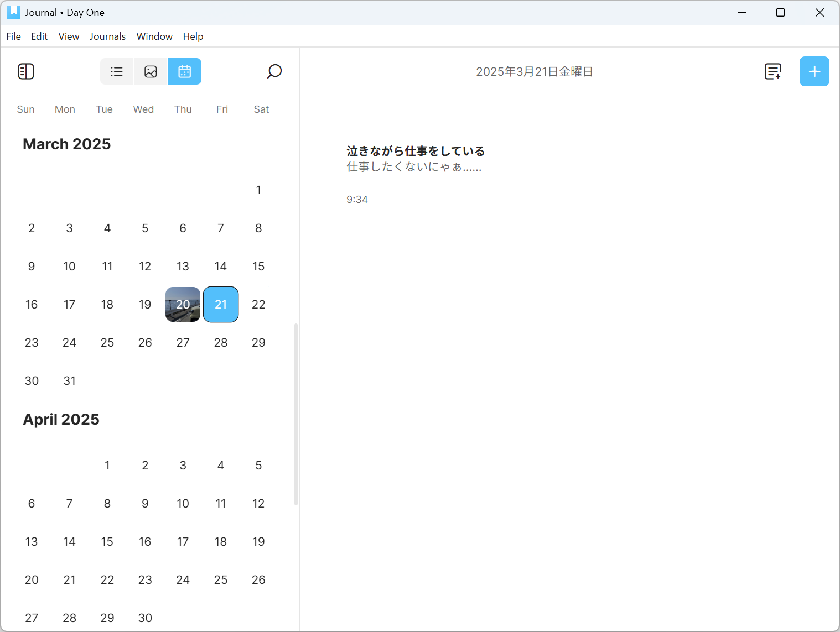Open the March 20 photo thumbnail day
Viewport: 840px width, 632px height.
click(183, 304)
